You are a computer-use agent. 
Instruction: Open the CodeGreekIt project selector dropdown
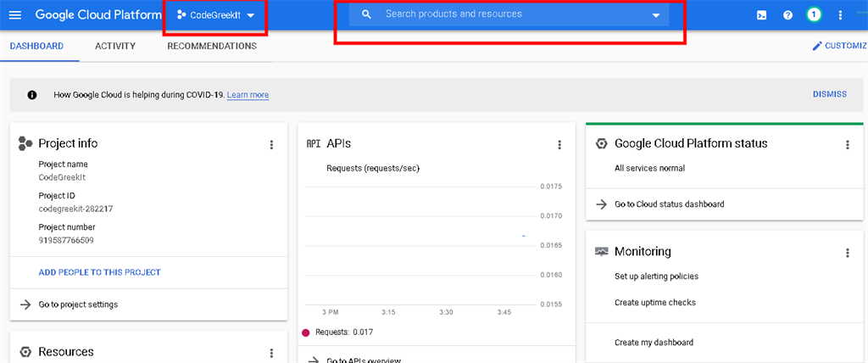point(215,15)
